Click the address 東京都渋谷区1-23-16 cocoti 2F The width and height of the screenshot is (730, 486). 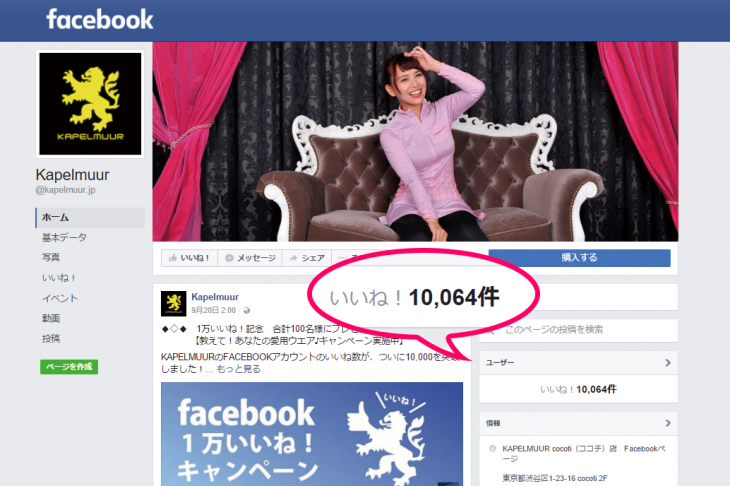tap(554, 478)
